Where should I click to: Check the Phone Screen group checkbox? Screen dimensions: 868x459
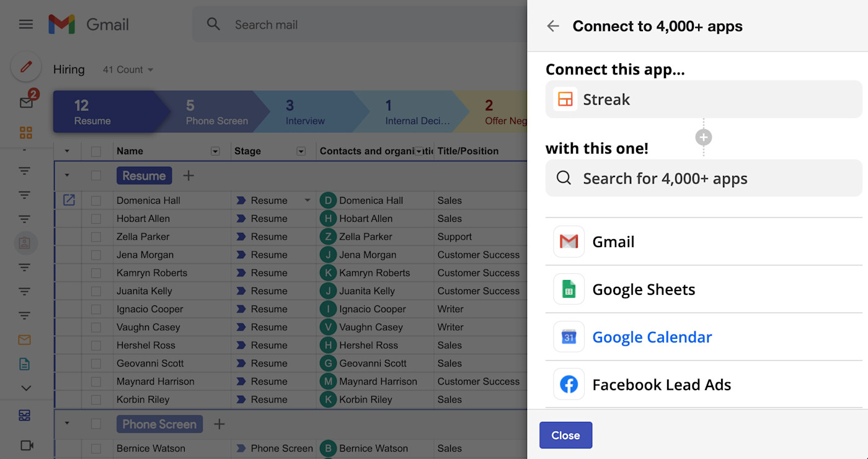click(x=95, y=424)
